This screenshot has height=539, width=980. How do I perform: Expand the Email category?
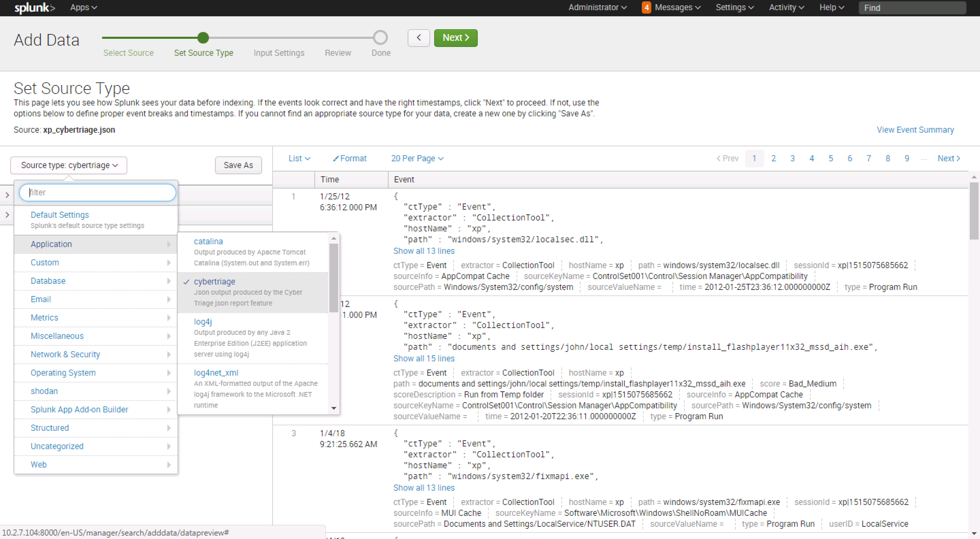pyautogui.click(x=96, y=299)
